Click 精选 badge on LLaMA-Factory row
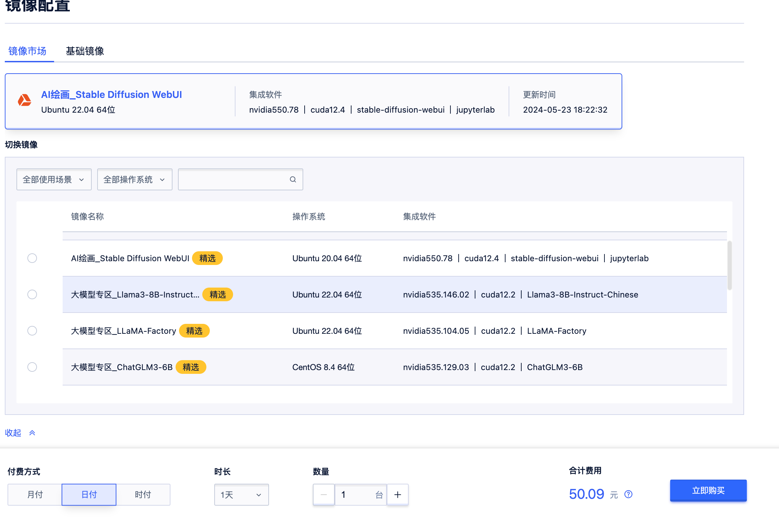The image size is (779, 532). (194, 331)
